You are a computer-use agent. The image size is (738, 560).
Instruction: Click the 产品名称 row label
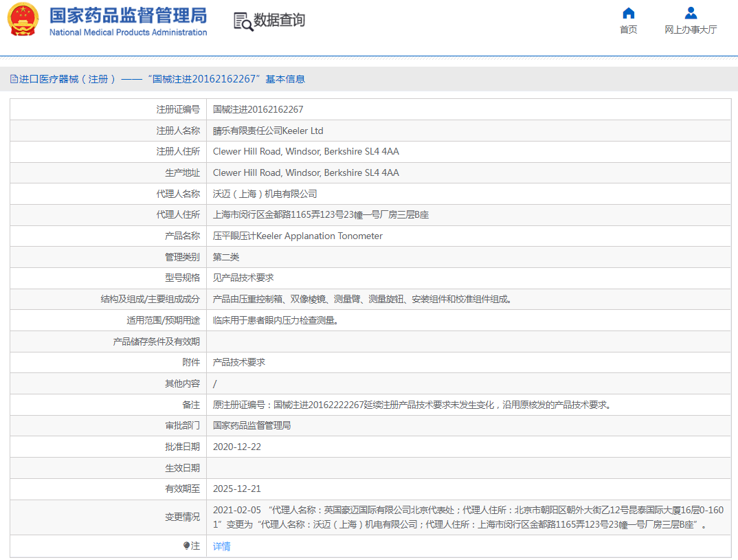(182, 236)
